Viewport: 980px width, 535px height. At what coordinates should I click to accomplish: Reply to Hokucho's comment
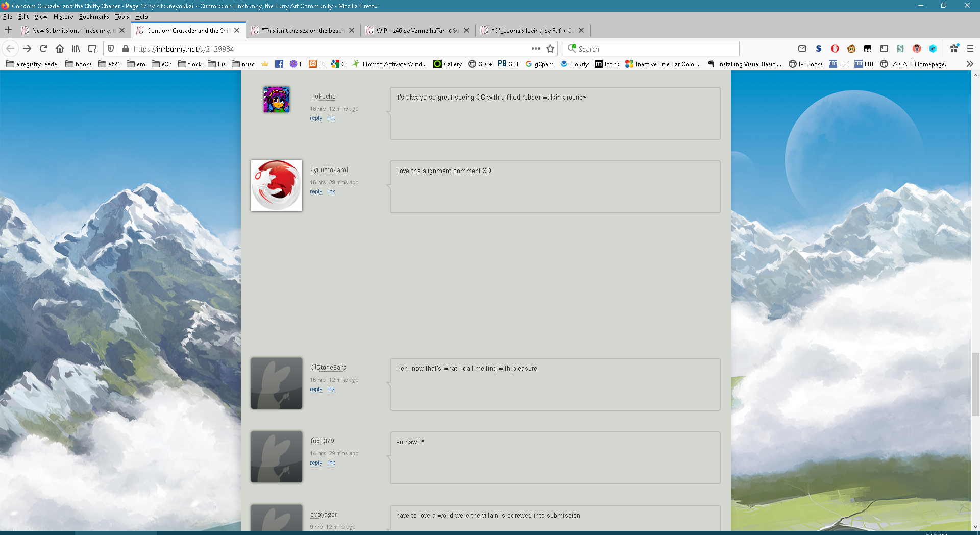(x=316, y=118)
